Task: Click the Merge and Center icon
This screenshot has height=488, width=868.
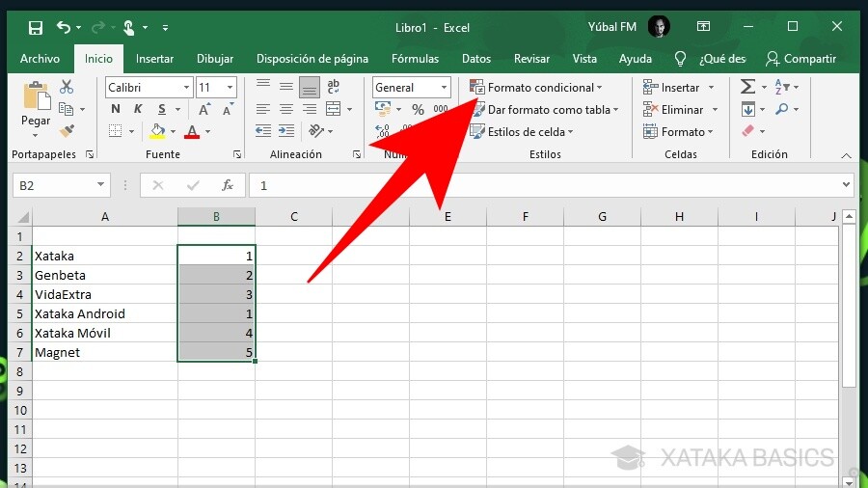Action: coord(334,109)
